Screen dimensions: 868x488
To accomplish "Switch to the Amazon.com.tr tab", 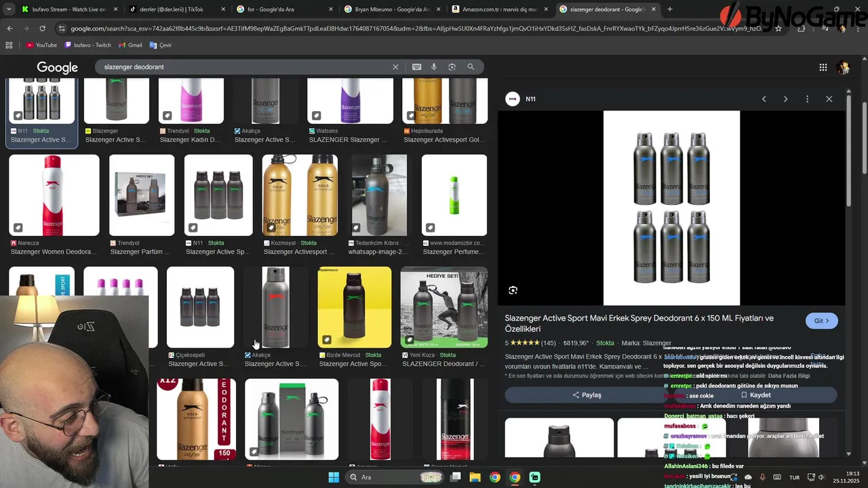I will pos(500,9).
